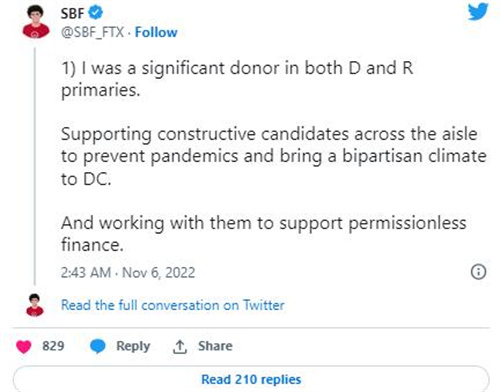Click the Share text label
Image resolution: width=500 pixels, height=392 pixels.
coord(215,346)
